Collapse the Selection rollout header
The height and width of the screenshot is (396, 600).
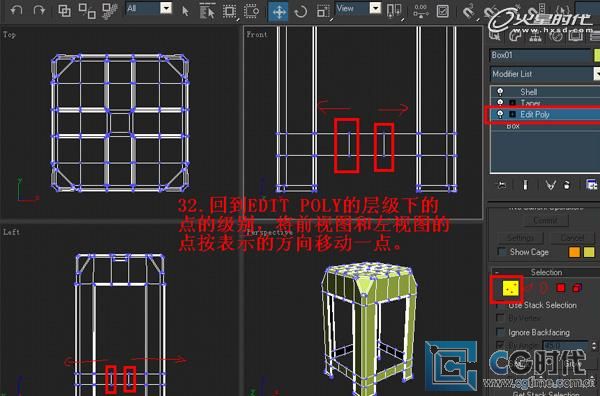tap(546, 272)
